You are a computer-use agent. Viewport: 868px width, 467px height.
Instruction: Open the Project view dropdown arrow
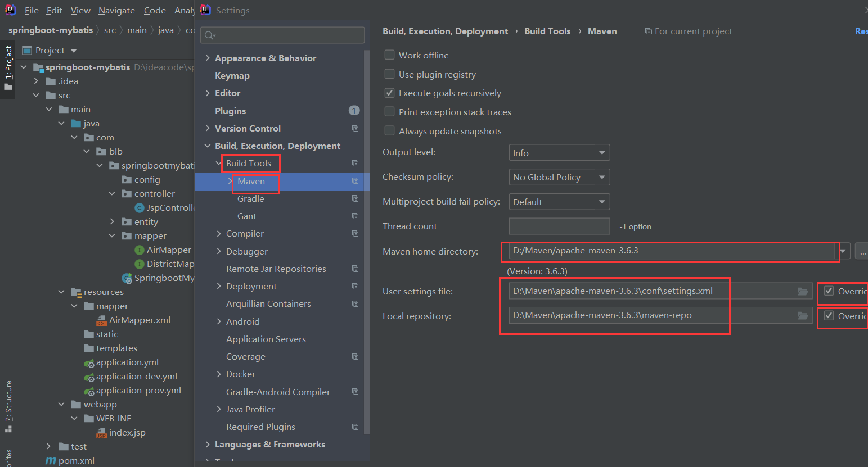74,51
